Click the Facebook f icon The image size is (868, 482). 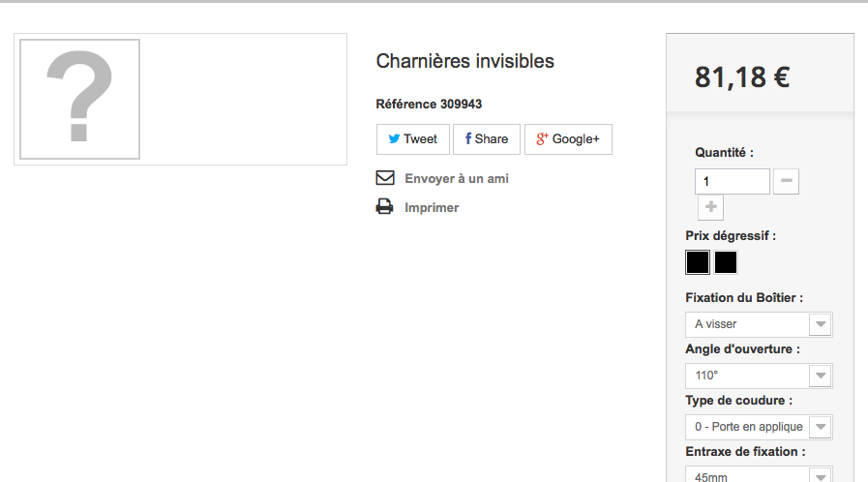(468, 139)
